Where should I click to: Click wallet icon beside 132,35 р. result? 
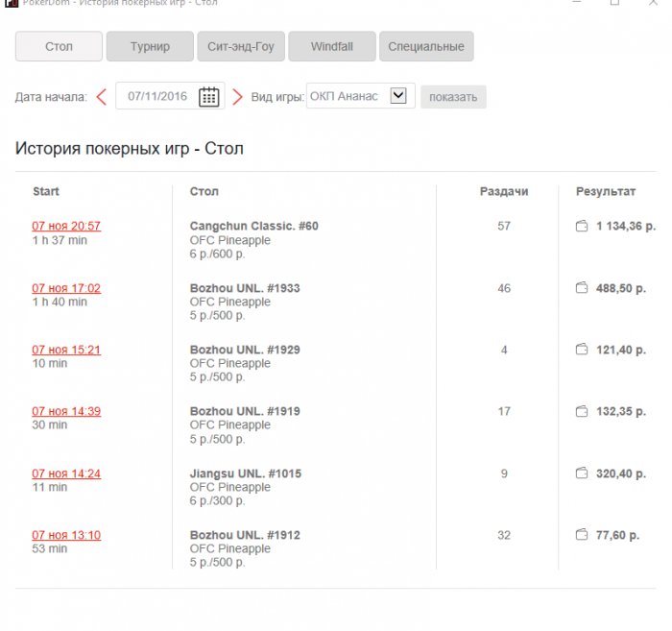pos(581,411)
